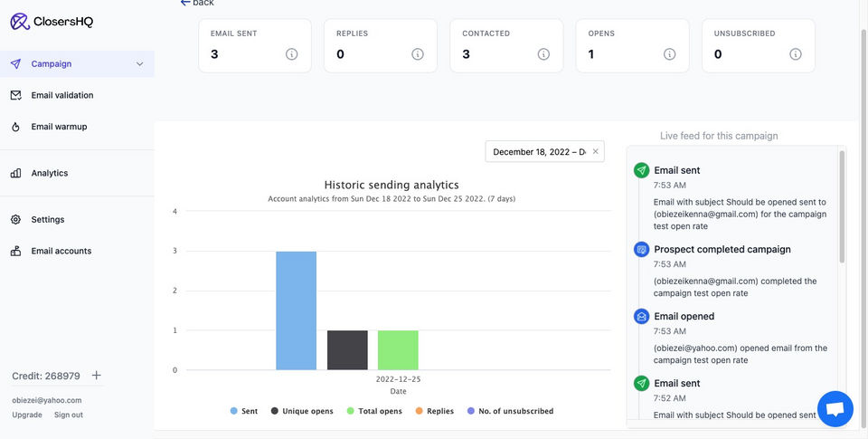Click the live feed scrollbar

(x=842, y=206)
